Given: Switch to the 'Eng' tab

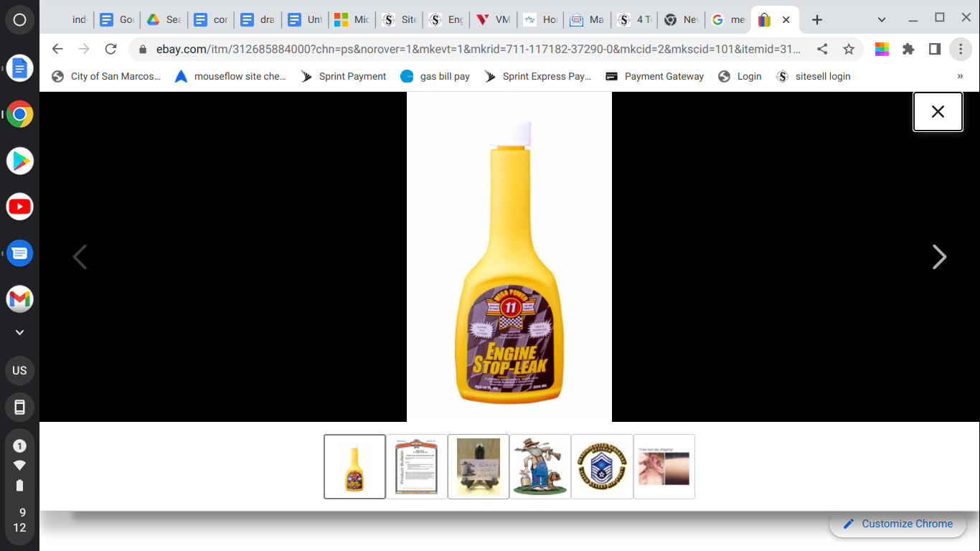Looking at the screenshot, I should click(446, 20).
